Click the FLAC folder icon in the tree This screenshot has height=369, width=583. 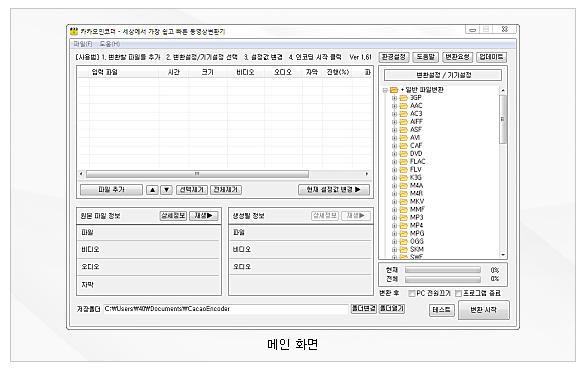click(404, 162)
